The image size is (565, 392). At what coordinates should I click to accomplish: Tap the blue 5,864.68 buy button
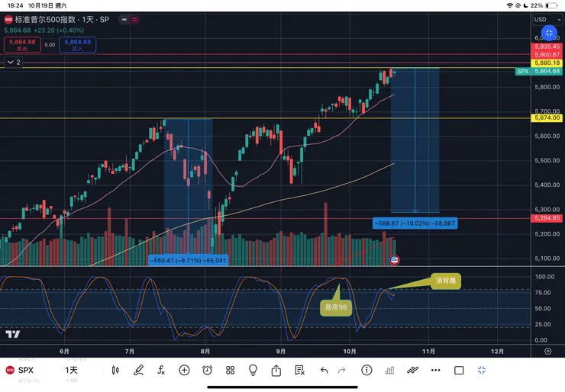click(x=77, y=45)
